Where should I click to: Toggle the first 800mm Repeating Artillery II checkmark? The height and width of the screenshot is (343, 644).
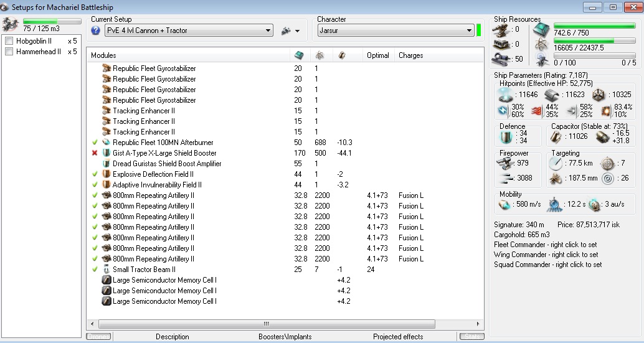(x=95, y=195)
